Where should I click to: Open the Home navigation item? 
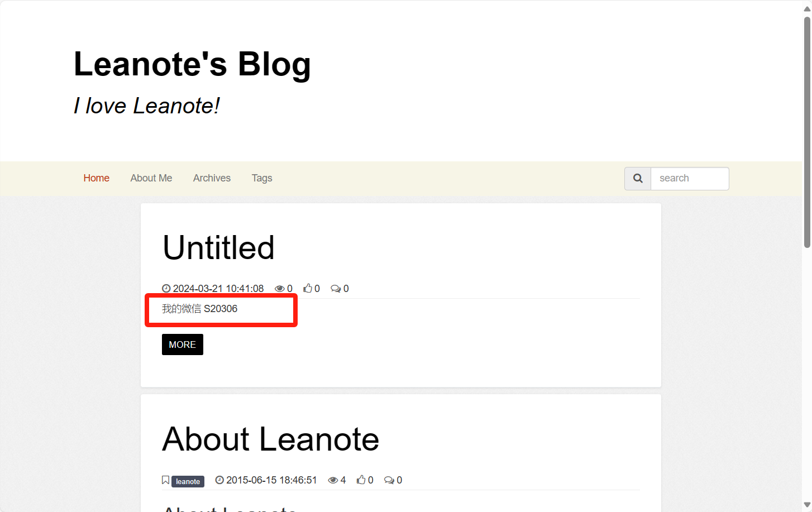pos(97,178)
